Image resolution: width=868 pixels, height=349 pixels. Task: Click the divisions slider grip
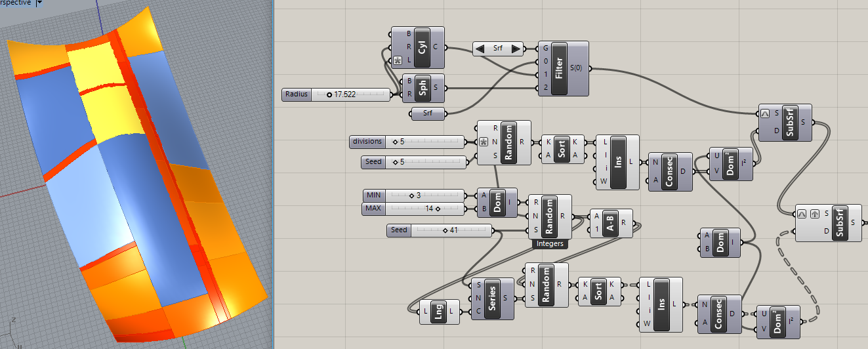click(x=395, y=141)
